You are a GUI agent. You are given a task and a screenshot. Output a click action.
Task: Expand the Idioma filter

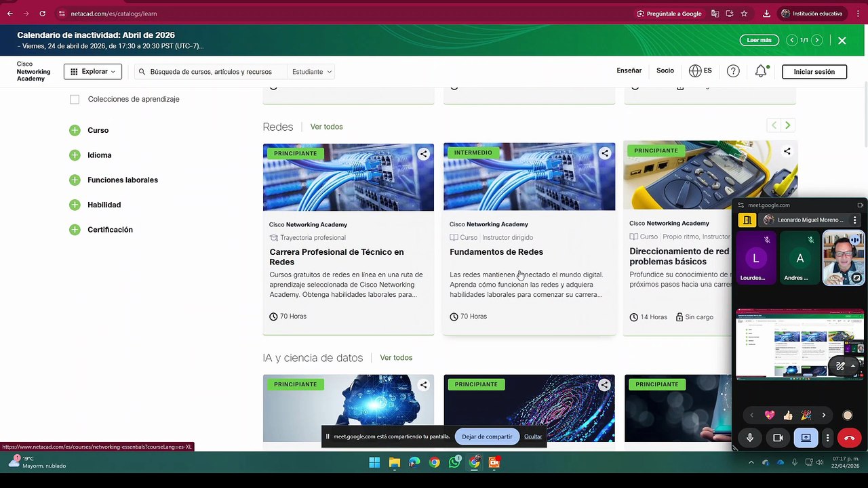point(75,155)
